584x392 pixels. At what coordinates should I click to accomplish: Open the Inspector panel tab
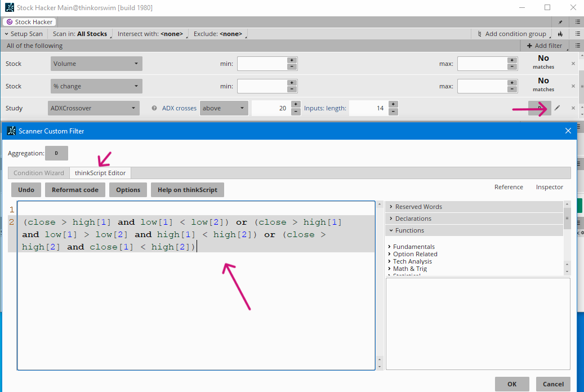(549, 187)
